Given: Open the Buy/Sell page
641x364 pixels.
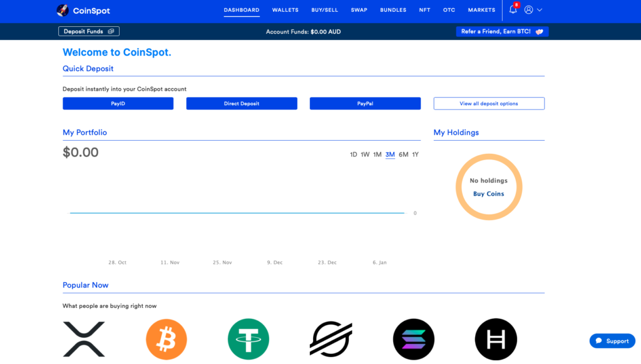Looking at the screenshot, I should click(325, 10).
